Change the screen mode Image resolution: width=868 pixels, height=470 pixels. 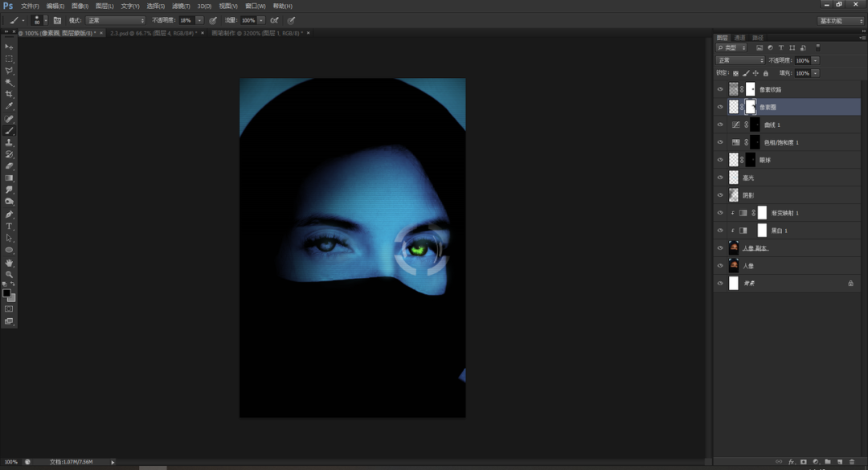tap(9, 321)
